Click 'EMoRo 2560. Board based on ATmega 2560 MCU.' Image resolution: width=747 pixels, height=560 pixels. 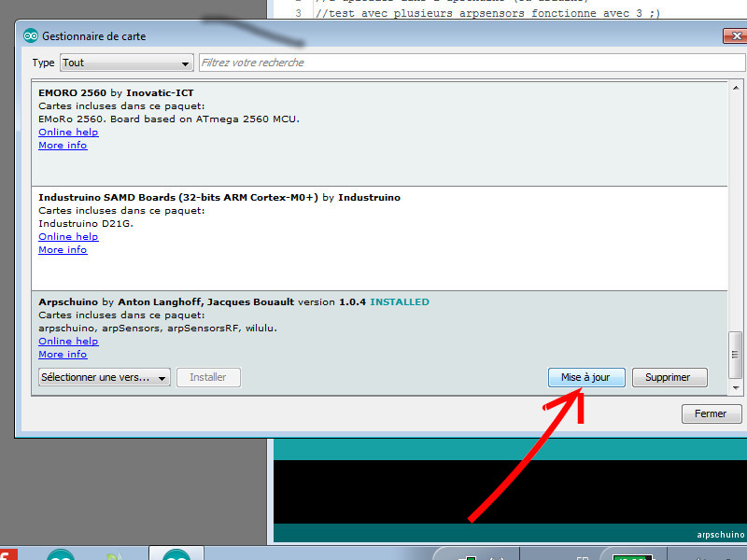click(169, 119)
